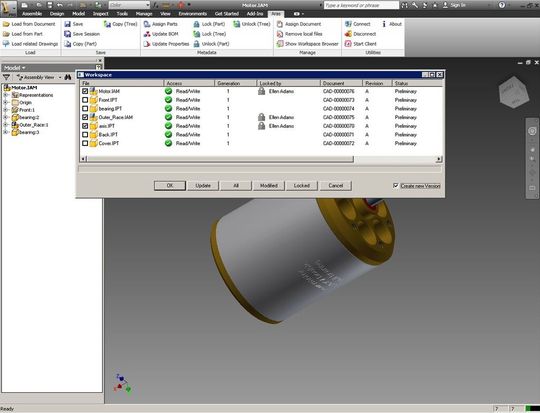The width and height of the screenshot is (540, 413).
Task: Click the Save floppy icon in ribbon
Action: (x=68, y=24)
